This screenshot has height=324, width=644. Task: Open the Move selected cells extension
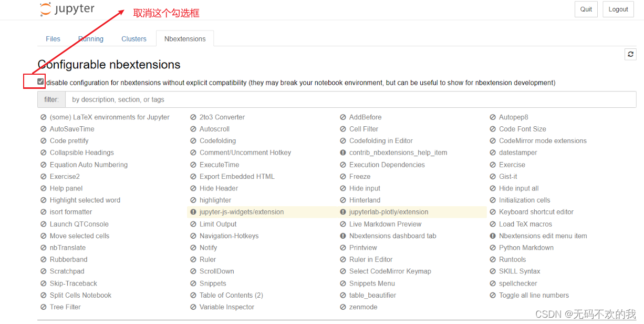click(79, 236)
